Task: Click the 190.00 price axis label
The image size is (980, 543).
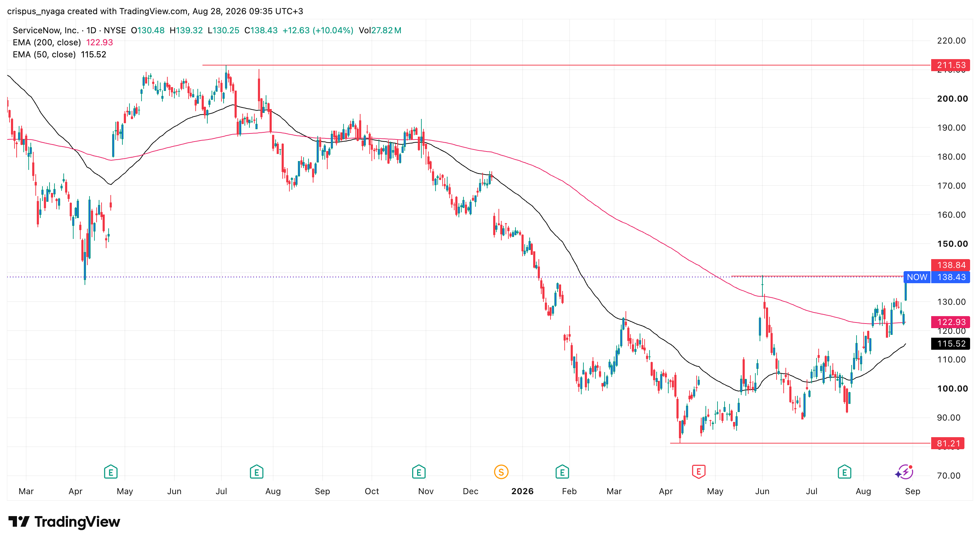Action: click(x=951, y=128)
